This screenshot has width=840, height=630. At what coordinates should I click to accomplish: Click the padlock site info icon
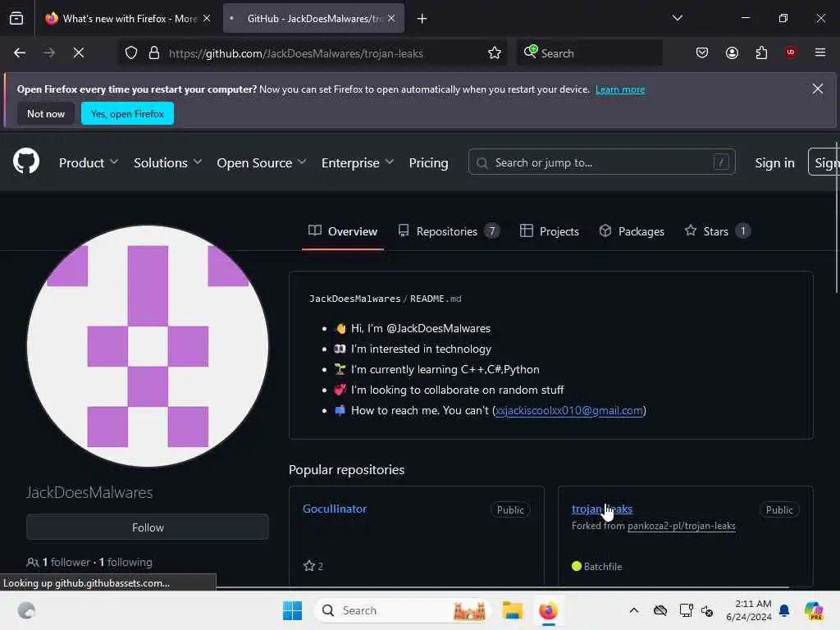154,52
